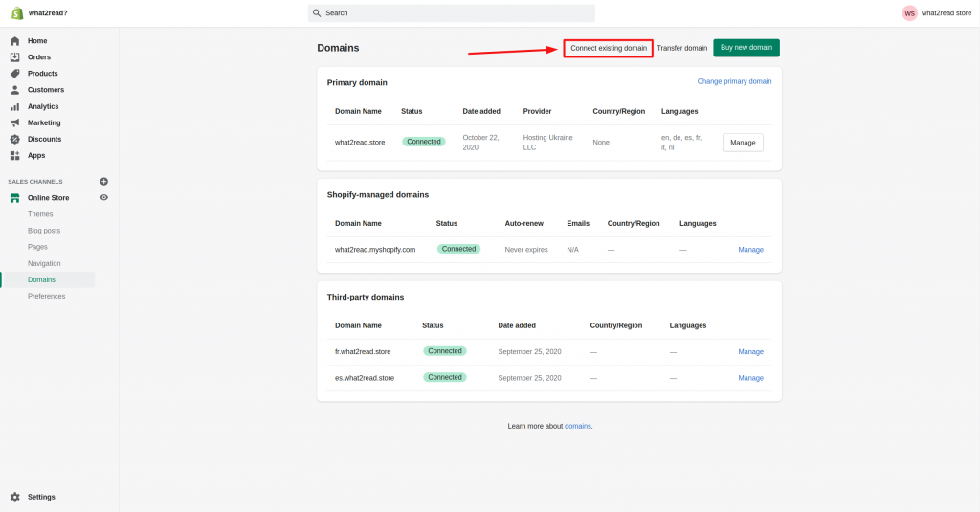Open Preferences submenu item
The width and height of the screenshot is (980, 512).
click(46, 296)
